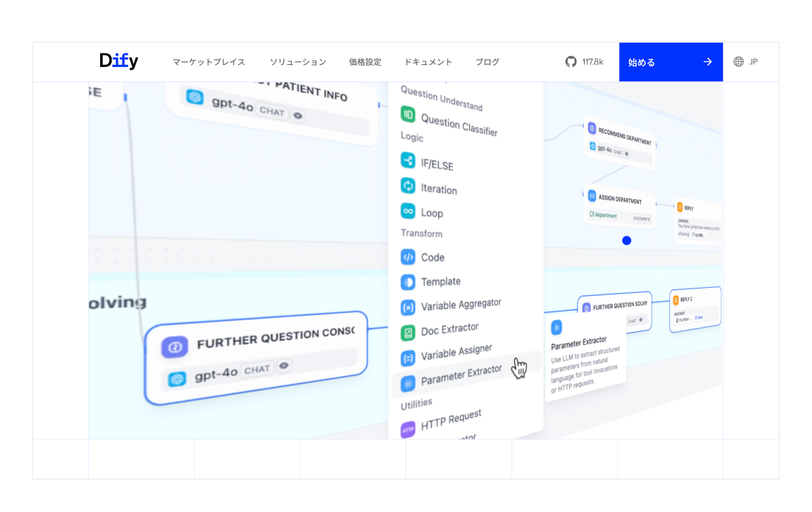Image resolution: width=812 pixels, height=512 pixels.
Task: Click the 117.8k GitHub stars count
Action: point(592,62)
